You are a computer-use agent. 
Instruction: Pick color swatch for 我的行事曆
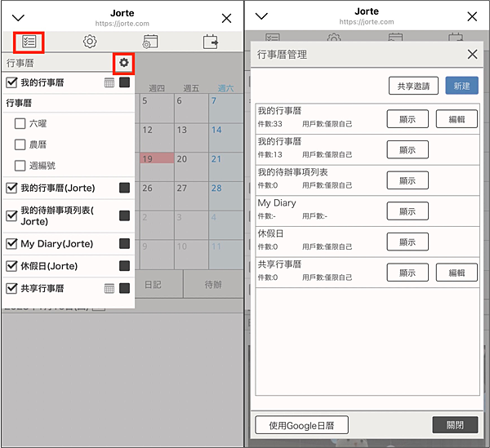124,82
